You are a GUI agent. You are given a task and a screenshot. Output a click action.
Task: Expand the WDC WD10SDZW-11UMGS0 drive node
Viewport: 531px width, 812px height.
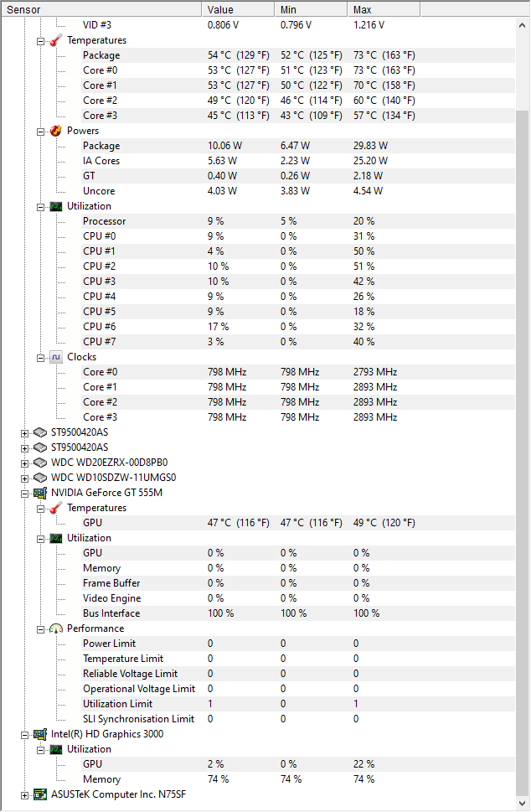pyautogui.click(x=25, y=478)
